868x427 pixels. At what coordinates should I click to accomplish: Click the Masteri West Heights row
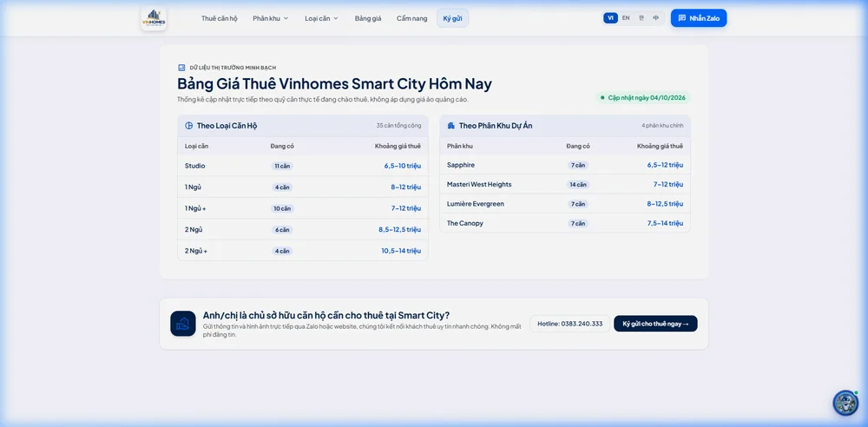[565, 184]
